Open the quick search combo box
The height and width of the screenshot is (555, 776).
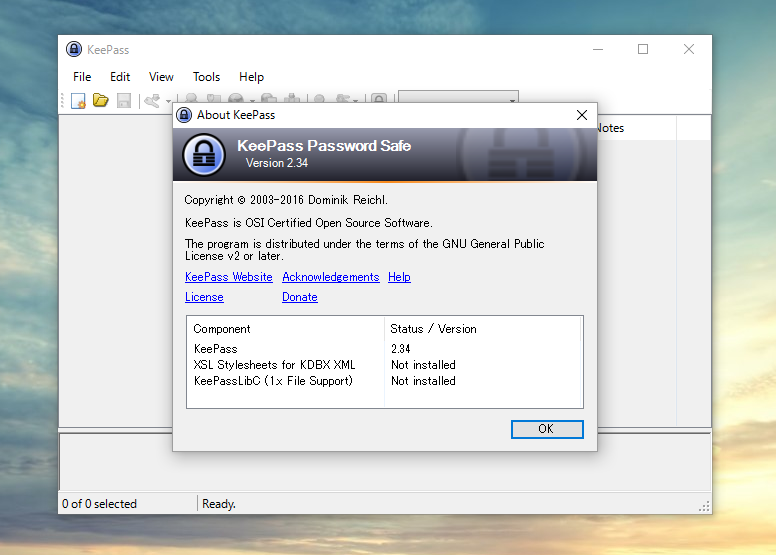coord(458,99)
